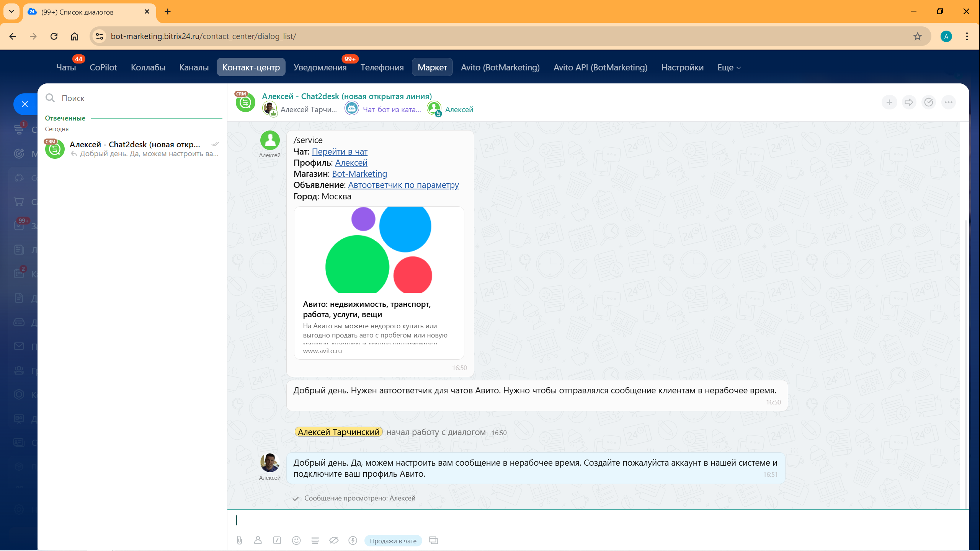Switch to the Телефония tab
Image resolution: width=980 pixels, height=551 pixels.
click(382, 67)
